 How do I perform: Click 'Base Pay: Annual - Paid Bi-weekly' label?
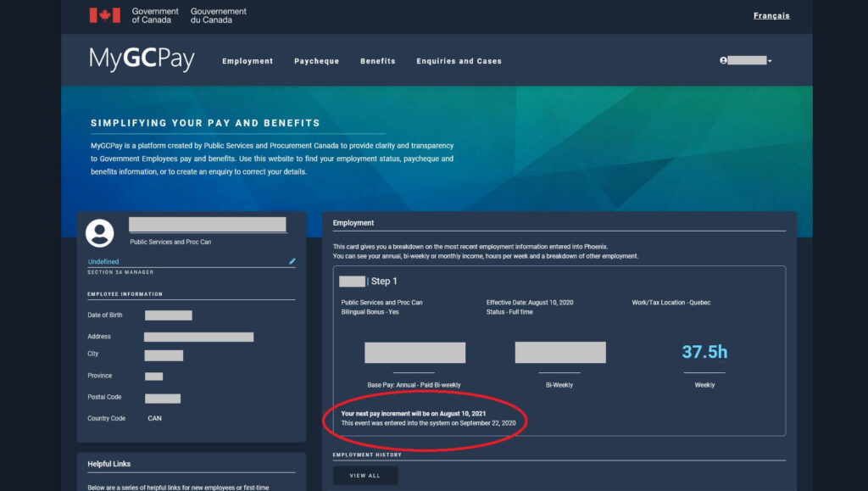tap(414, 385)
